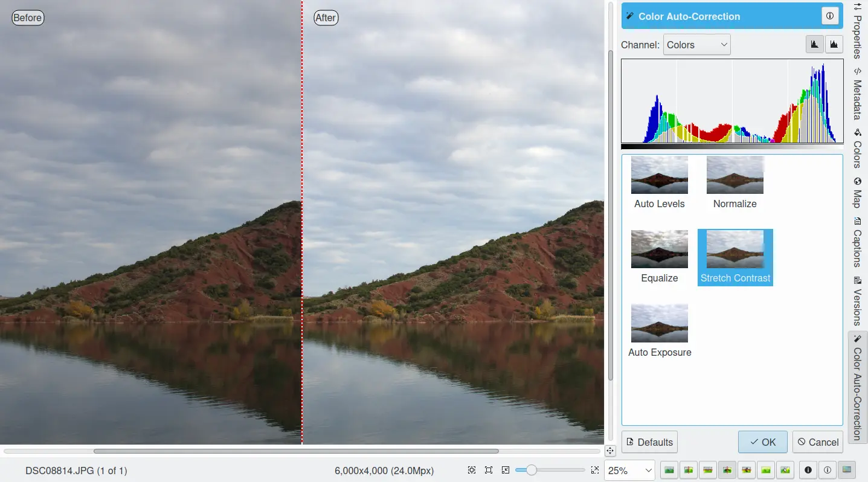Click the zoom slider handle
The image size is (868, 482).
tap(531, 470)
